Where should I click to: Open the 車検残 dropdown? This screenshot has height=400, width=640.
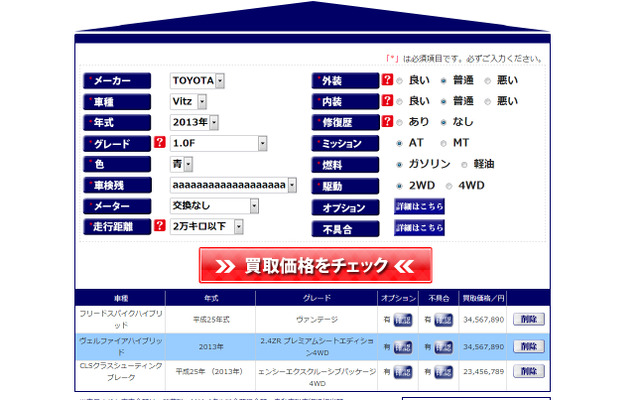coord(233,185)
